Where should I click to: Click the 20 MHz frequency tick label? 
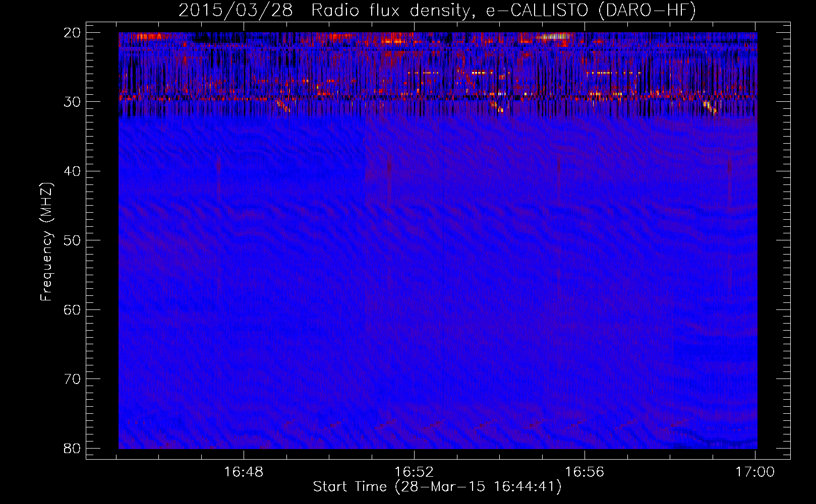coord(73,33)
